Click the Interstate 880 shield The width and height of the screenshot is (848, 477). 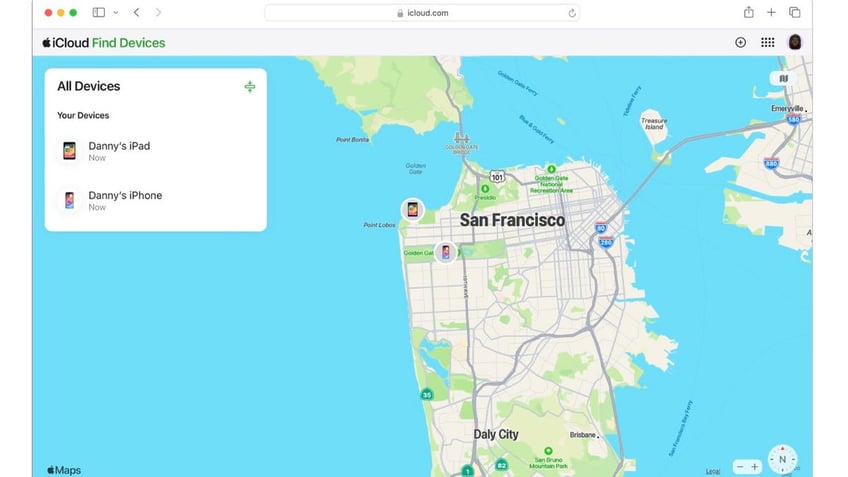(x=771, y=163)
